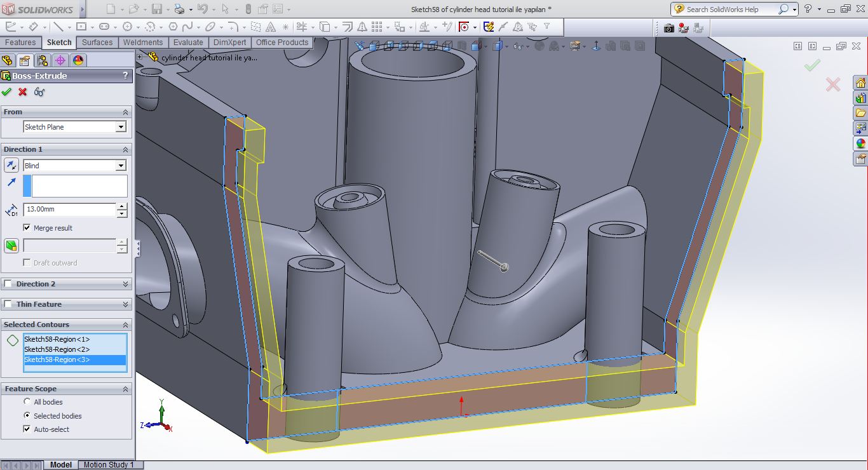Uncheck the Merge result checkbox
Screen dimensions: 868x470
pos(27,227)
